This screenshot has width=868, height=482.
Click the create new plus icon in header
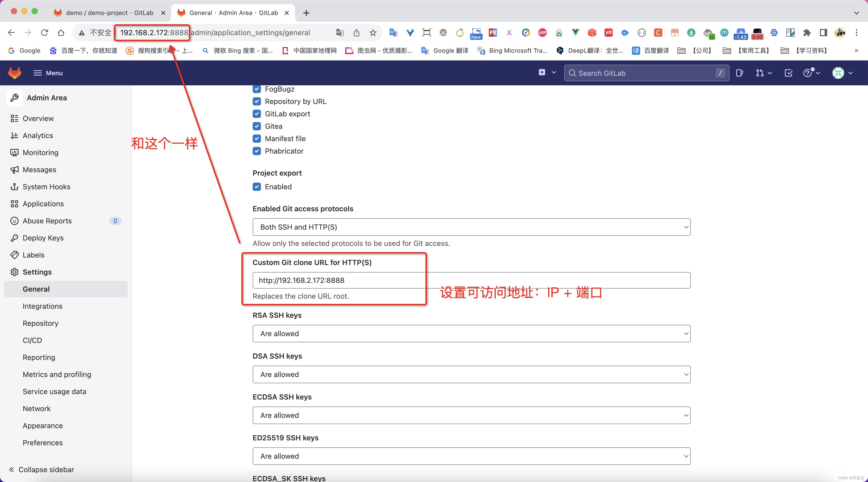(x=542, y=72)
